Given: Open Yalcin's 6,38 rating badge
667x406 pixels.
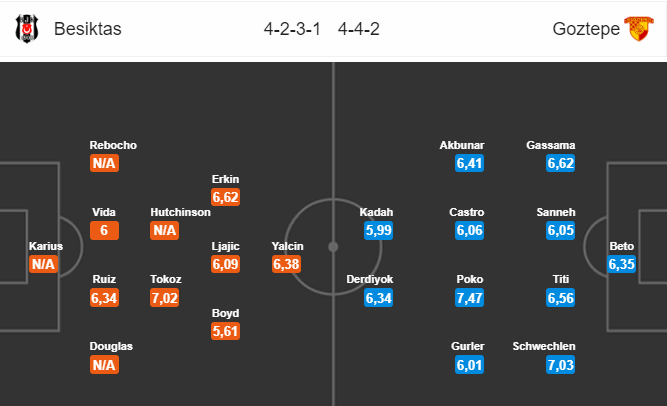Looking at the screenshot, I should pos(286,264).
